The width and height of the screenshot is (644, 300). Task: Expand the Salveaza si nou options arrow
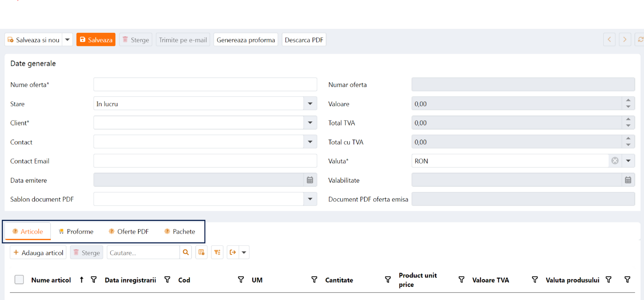[68, 40]
